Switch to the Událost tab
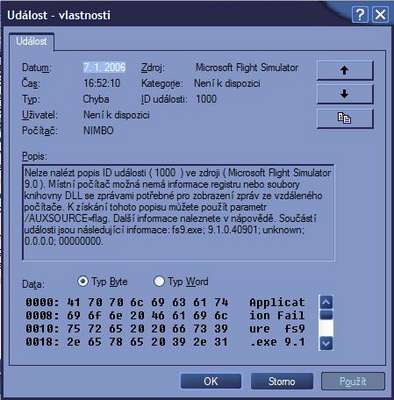The height and width of the screenshot is (400, 394). click(x=32, y=42)
